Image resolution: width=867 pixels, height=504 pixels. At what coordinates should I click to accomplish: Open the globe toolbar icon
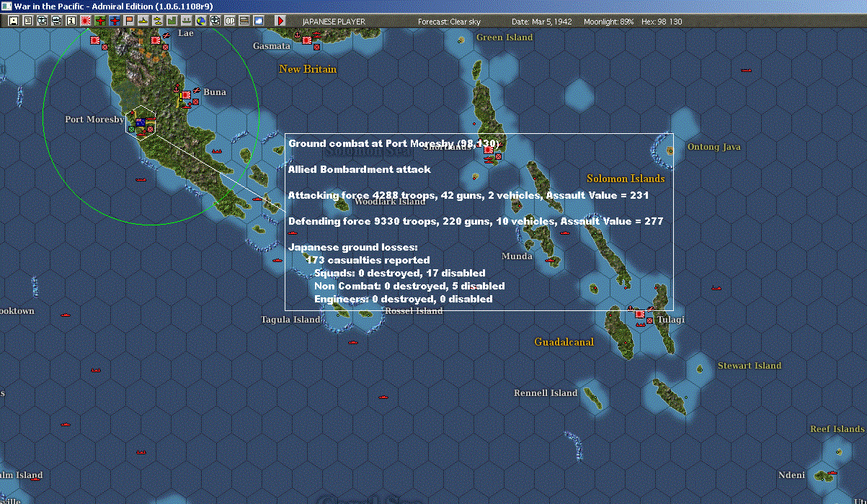[200, 21]
